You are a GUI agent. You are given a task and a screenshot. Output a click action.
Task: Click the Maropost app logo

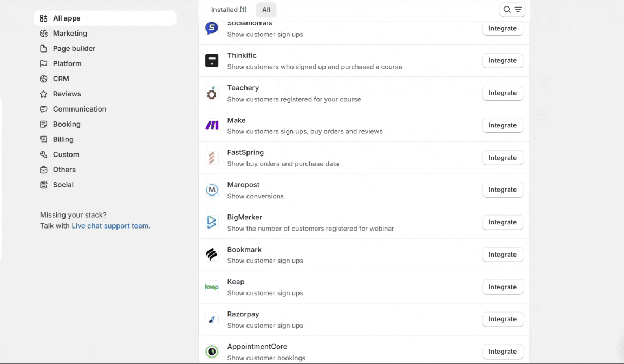[212, 190]
